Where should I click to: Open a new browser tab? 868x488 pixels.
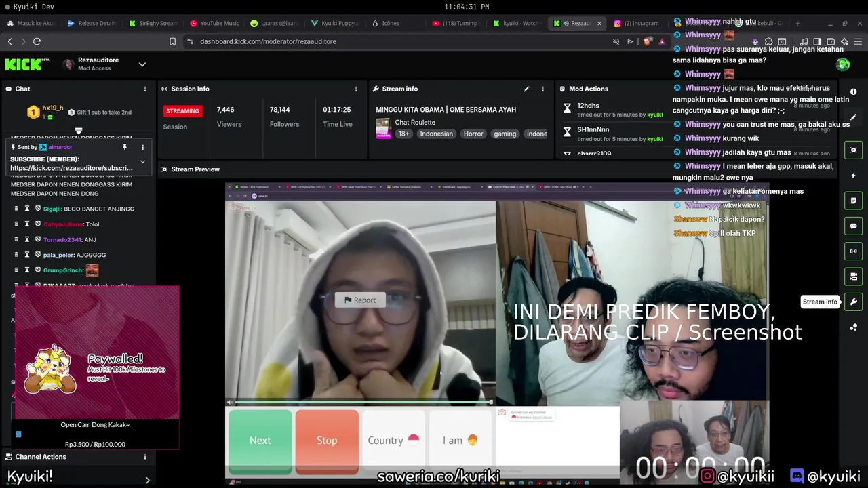[x=797, y=23]
